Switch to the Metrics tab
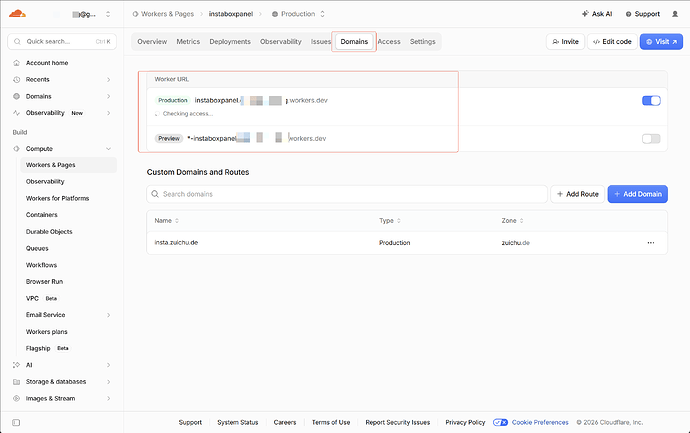The width and height of the screenshot is (690, 433). coord(188,41)
